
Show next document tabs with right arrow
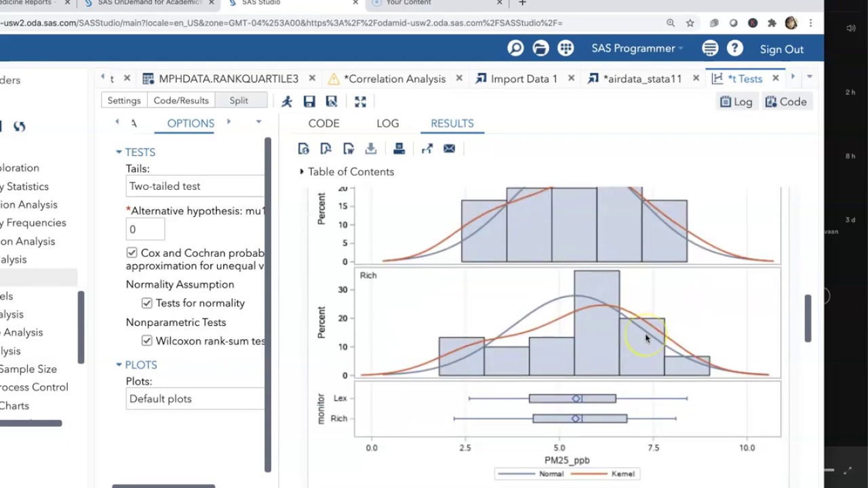tap(792, 77)
